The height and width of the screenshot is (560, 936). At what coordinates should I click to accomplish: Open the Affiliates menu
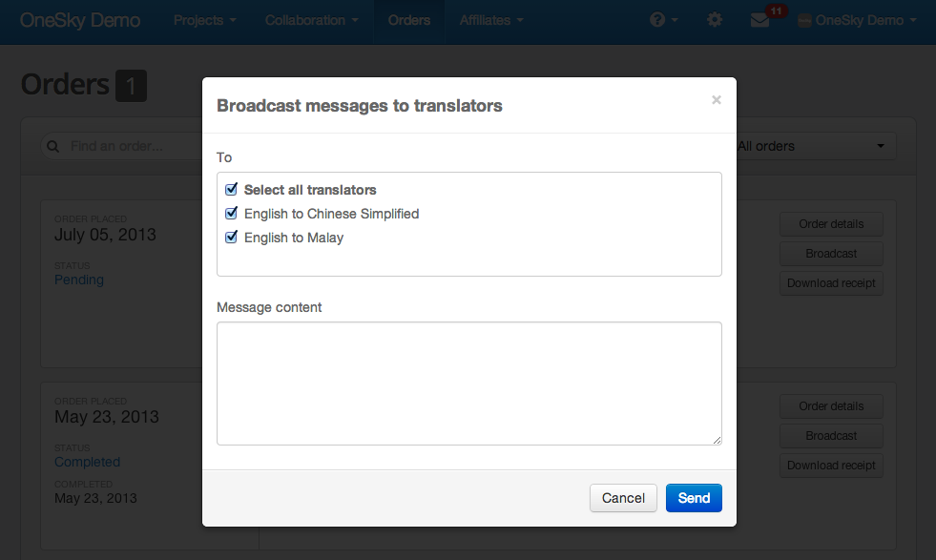pyautogui.click(x=491, y=20)
